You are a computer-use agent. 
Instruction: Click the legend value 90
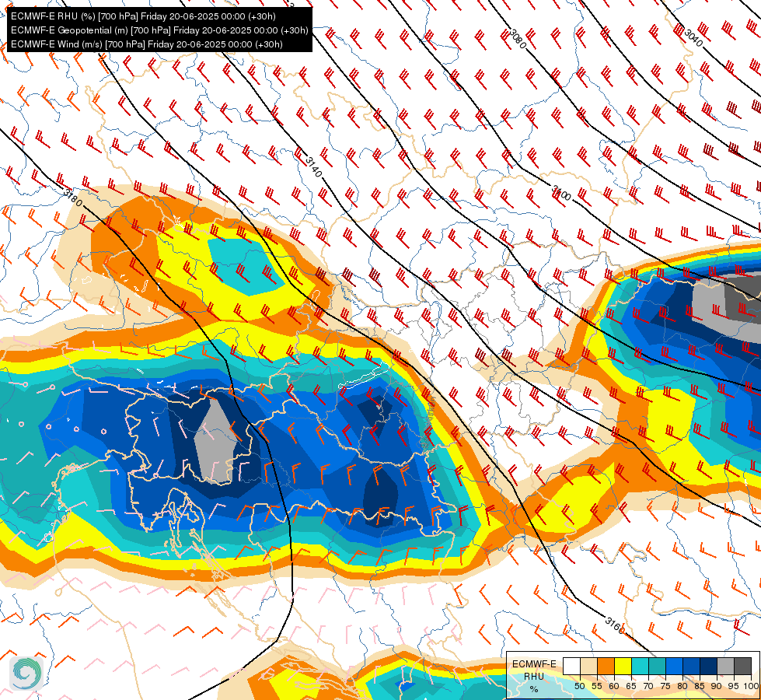(717, 687)
